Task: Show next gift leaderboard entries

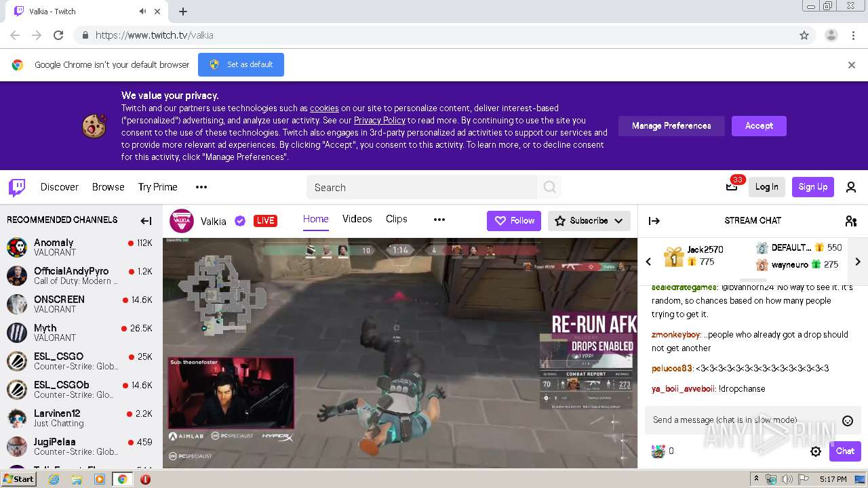Action: (x=858, y=262)
